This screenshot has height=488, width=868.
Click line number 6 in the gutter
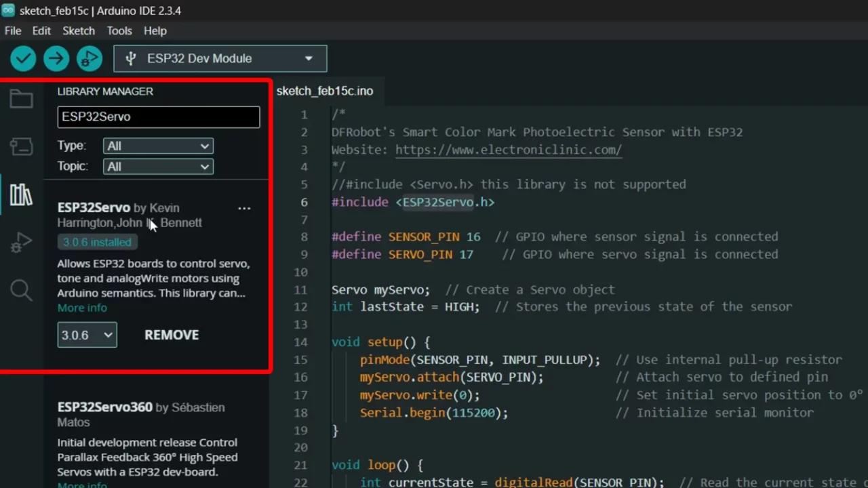coord(304,202)
